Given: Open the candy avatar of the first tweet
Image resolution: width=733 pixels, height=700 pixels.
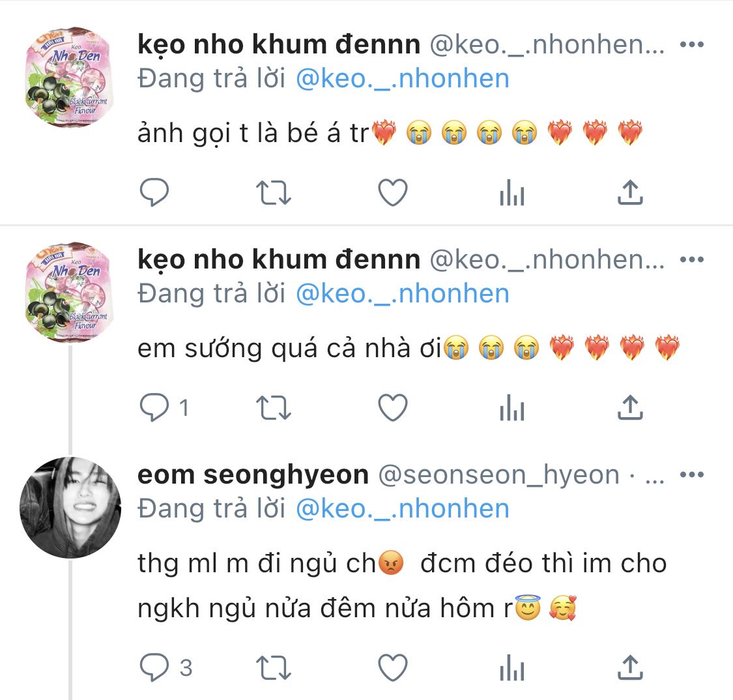Looking at the screenshot, I should (70, 77).
